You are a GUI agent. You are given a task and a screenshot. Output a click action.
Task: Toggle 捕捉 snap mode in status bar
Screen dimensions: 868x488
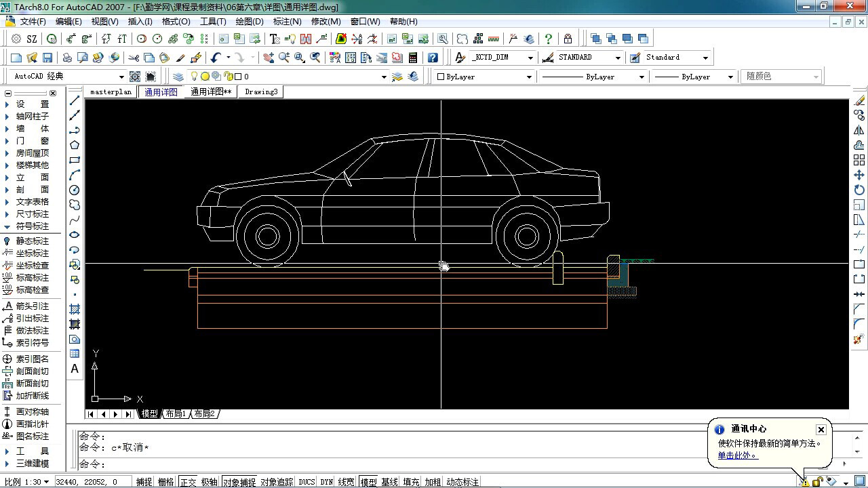pos(144,482)
